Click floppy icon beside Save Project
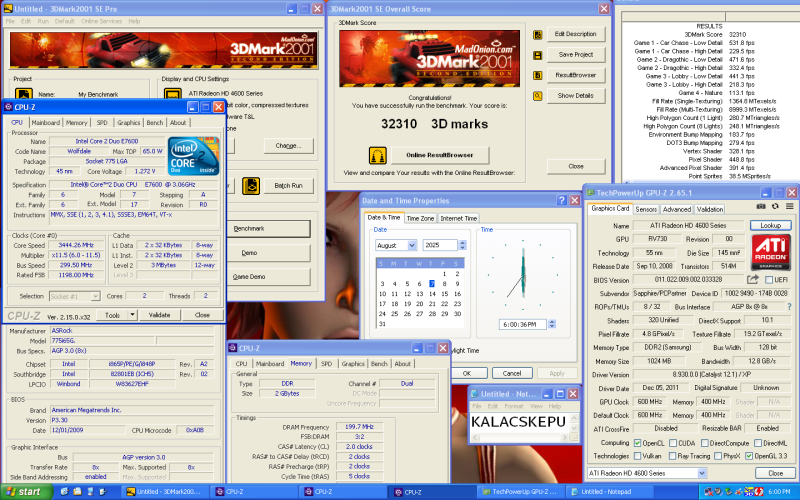800x500 pixels. (x=537, y=55)
